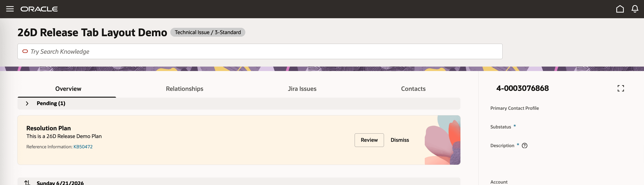Open the hamburger navigation menu

tap(10, 9)
